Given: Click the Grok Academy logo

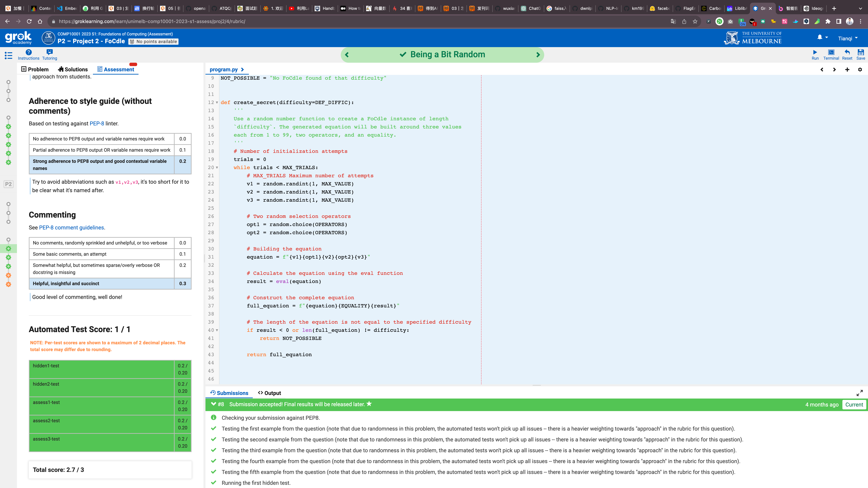Looking at the screenshot, I should (18, 38).
